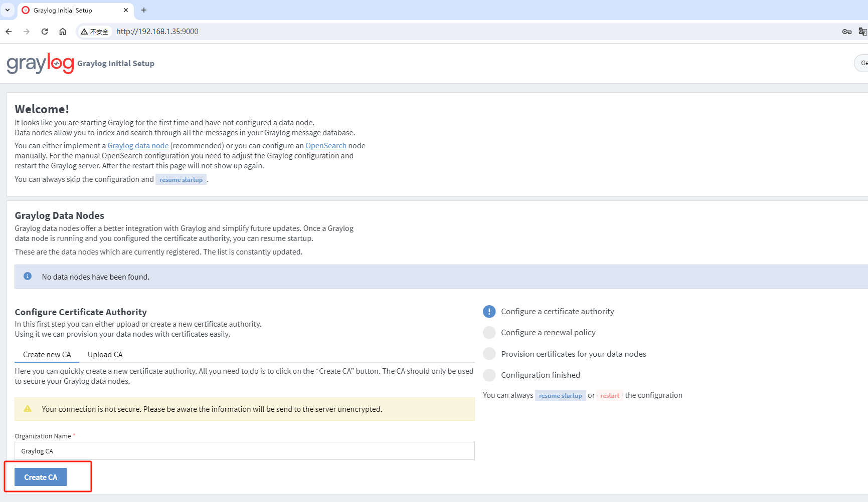Open the not-secure site warning indicator

point(94,32)
